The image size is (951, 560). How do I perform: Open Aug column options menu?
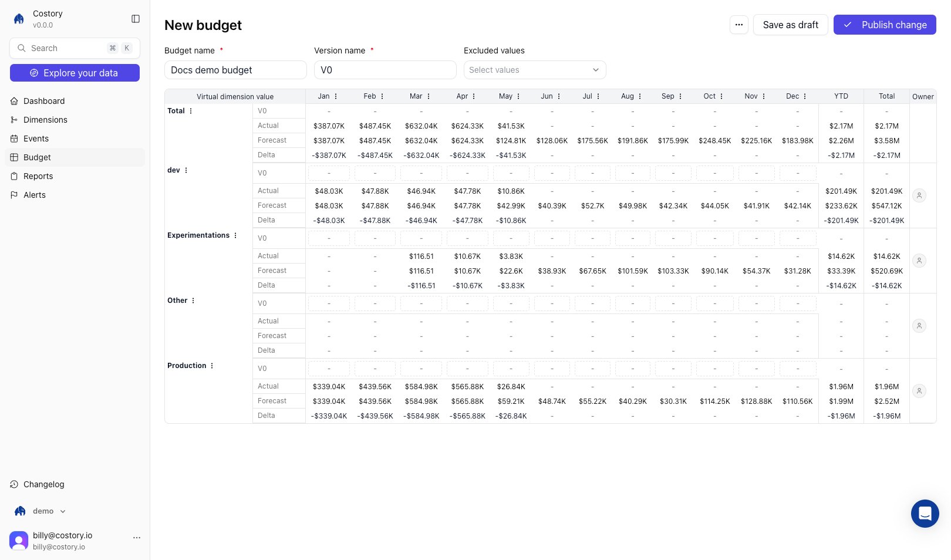point(640,96)
